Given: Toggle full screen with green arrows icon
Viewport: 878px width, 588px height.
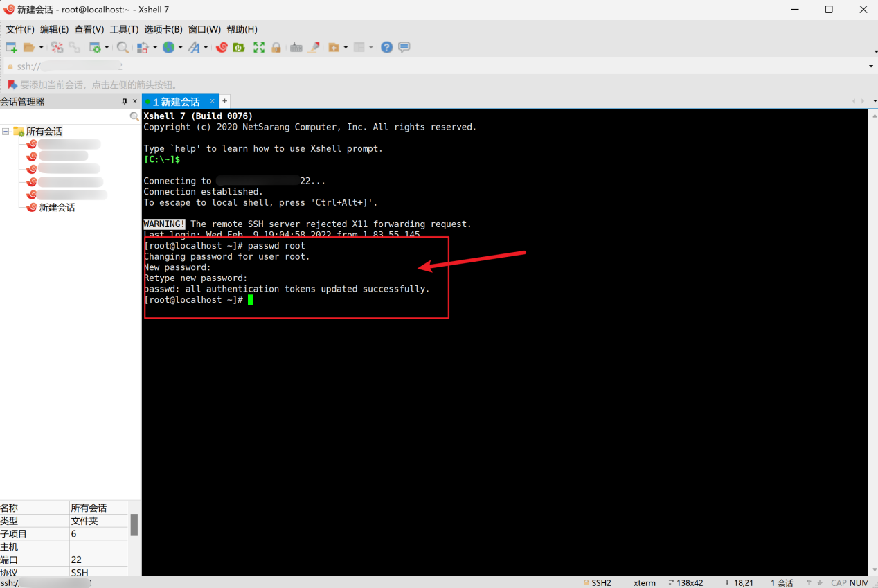Looking at the screenshot, I should (259, 47).
